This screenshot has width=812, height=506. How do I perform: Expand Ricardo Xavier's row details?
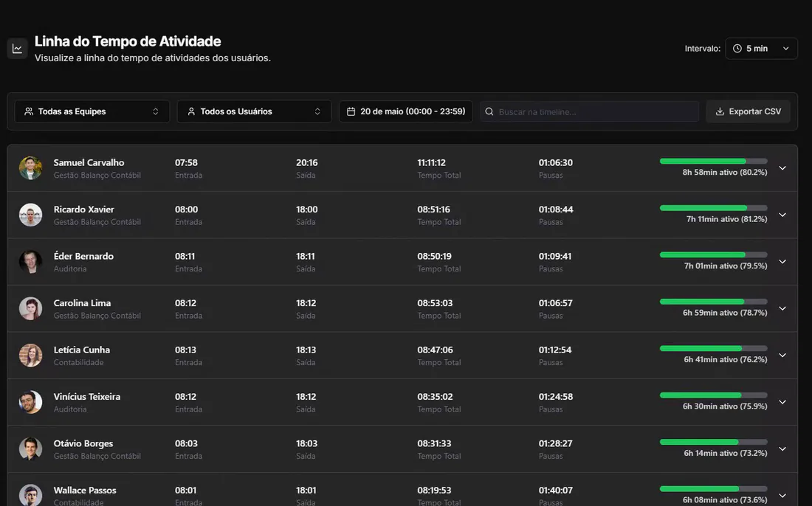(x=782, y=215)
